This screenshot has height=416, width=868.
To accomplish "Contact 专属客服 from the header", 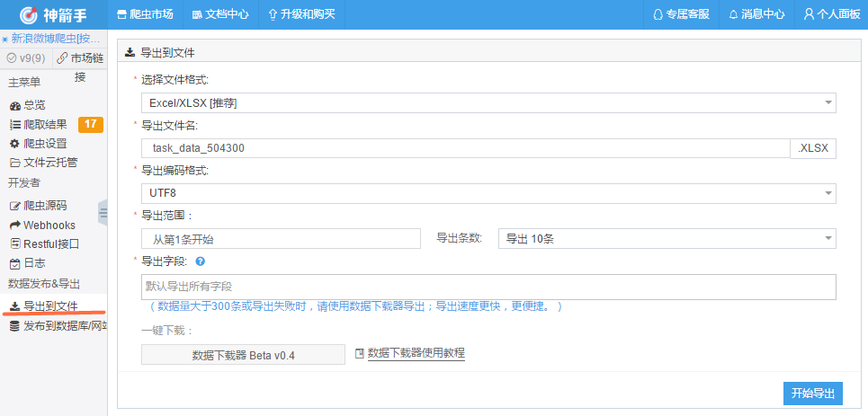I will (681, 14).
